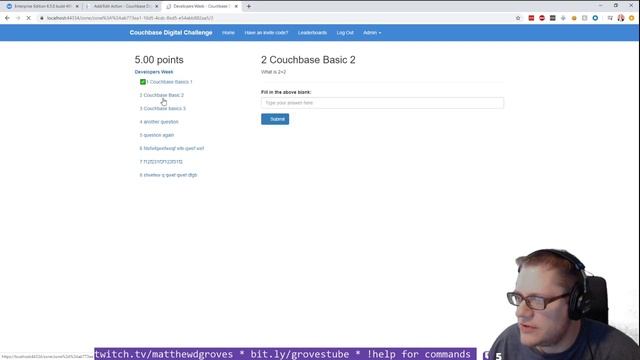Open the Chrome profile avatar
640x360 pixels.
[x=621, y=18]
